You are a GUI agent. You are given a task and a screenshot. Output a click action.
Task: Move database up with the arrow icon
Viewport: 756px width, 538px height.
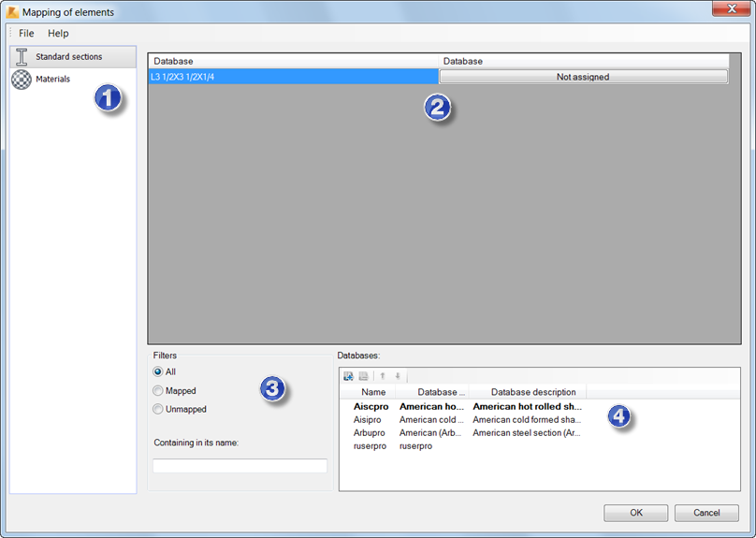pos(383,376)
